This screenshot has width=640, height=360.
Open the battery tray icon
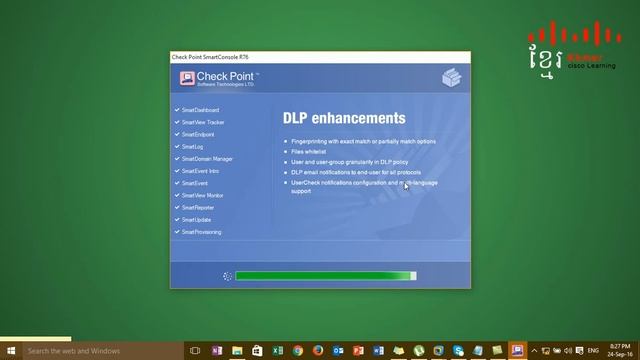coord(557,351)
